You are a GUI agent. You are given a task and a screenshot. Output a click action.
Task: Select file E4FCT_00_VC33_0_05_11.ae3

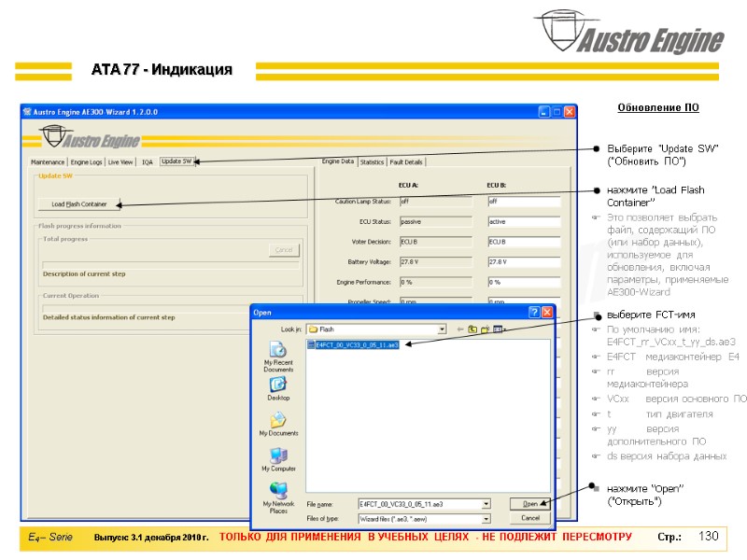pyautogui.click(x=353, y=344)
